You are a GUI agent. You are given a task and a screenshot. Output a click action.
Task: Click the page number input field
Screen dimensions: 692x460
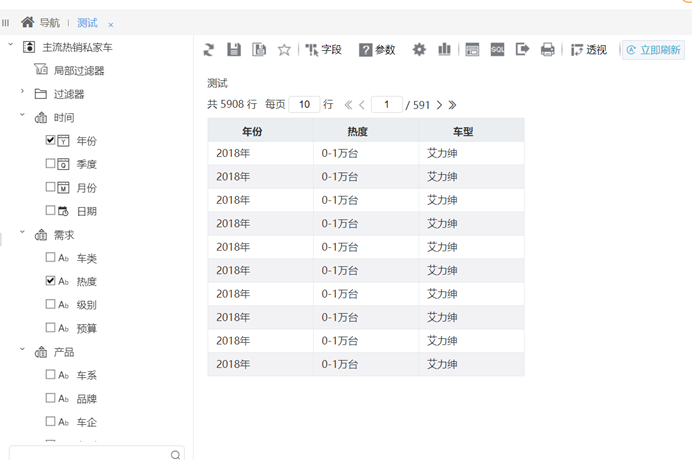pyautogui.click(x=387, y=104)
